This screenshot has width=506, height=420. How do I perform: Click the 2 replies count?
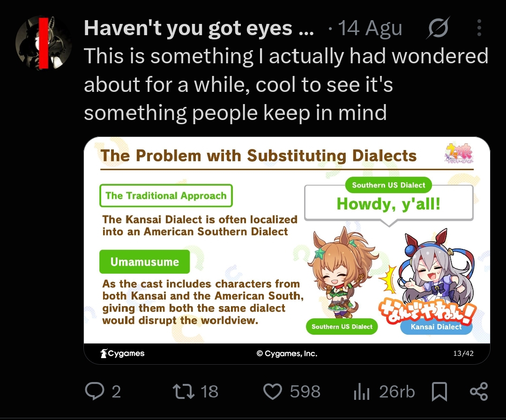pos(117,391)
